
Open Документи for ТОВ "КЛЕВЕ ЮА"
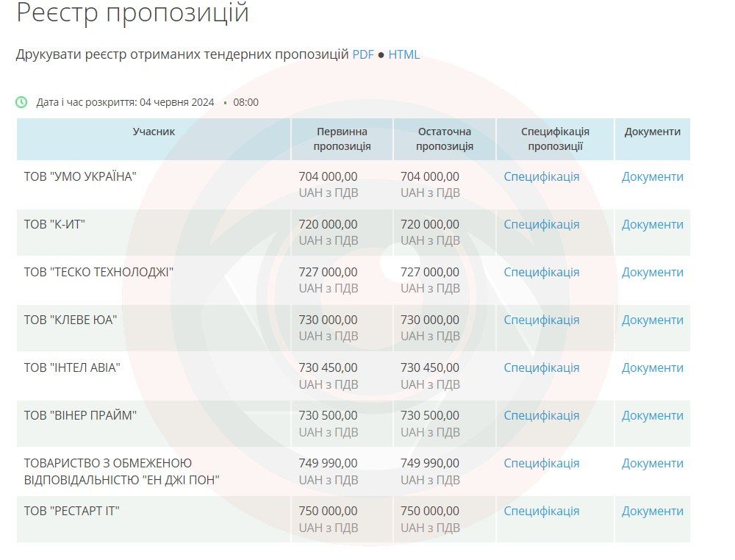pos(652,320)
